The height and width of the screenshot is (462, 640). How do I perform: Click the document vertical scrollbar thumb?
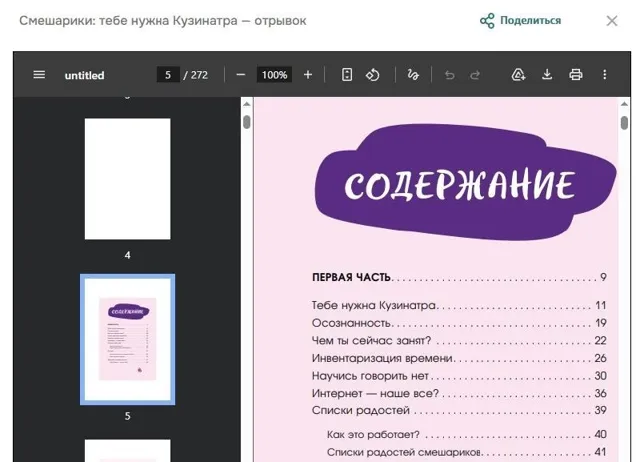click(624, 123)
